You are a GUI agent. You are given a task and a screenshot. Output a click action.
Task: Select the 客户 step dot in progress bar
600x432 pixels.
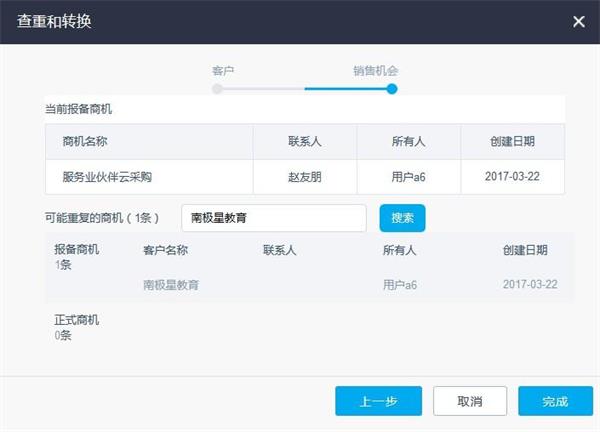217,89
